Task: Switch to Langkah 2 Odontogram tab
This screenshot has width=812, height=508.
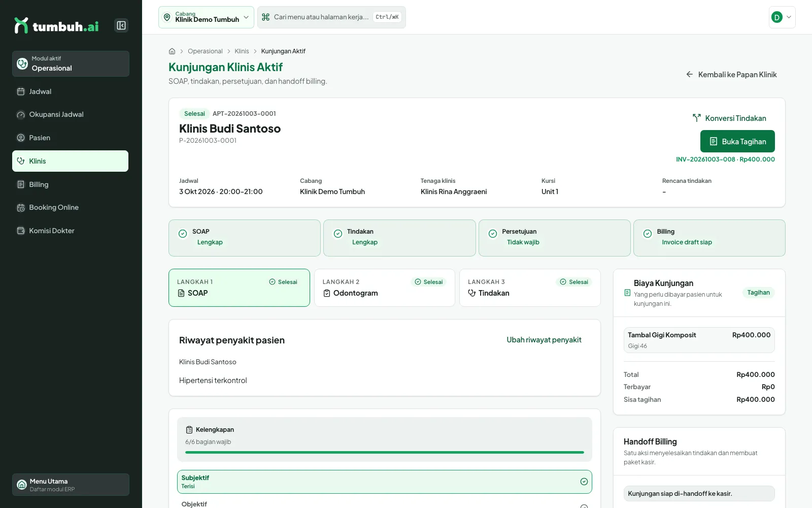Action: pyautogui.click(x=385, y=288)
